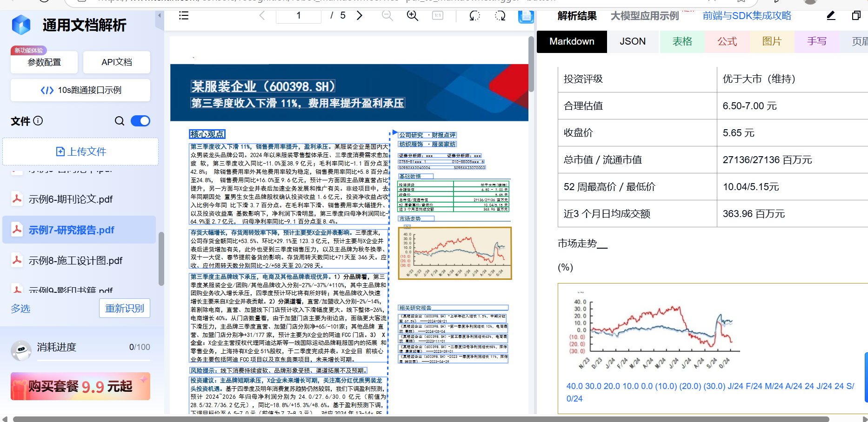
Task: Click the edit pencil icon in results header
Action: [831, 16]
